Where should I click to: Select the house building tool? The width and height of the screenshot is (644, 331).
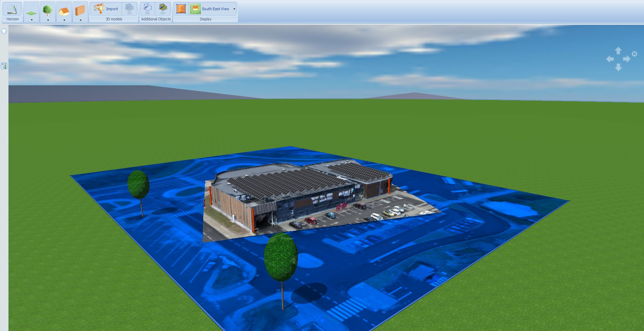coord(64,11)
